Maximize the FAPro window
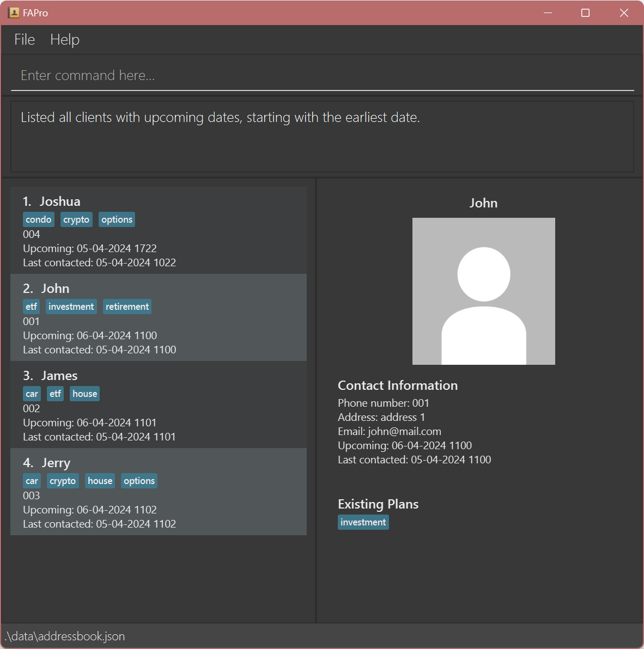Image resolution: width=644 pixels, height=649 pixels. (x=585, y=13)
